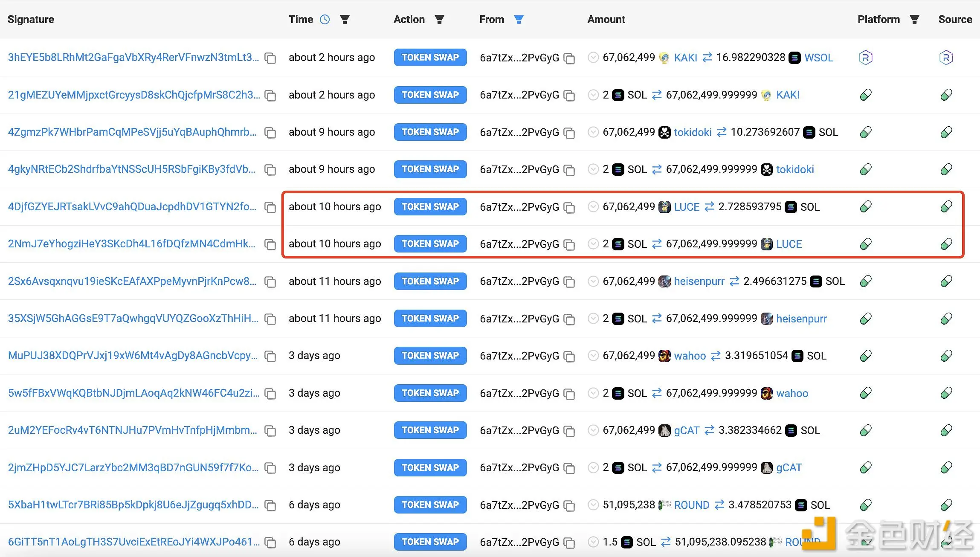Open transaction 3hEYE5b8LRhMt2GaFga signature link
This screenshot has width=980, height=557.
coord(133,58)
